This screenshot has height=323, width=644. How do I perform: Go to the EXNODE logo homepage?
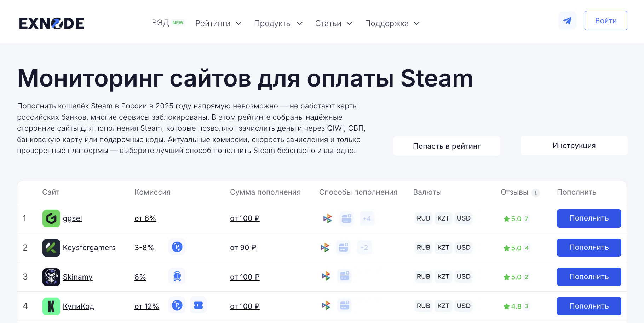click(x=52, y=23)
